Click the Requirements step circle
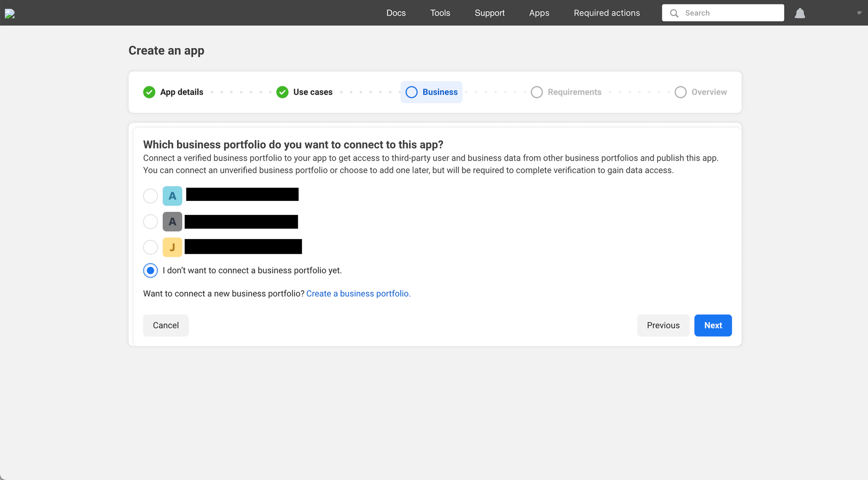 click(x=537, y=92)
